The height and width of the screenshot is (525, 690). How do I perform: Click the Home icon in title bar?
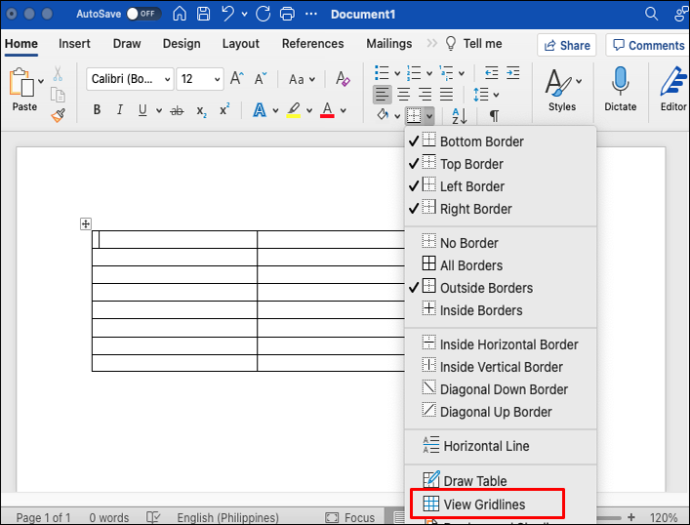click(179, 14)
